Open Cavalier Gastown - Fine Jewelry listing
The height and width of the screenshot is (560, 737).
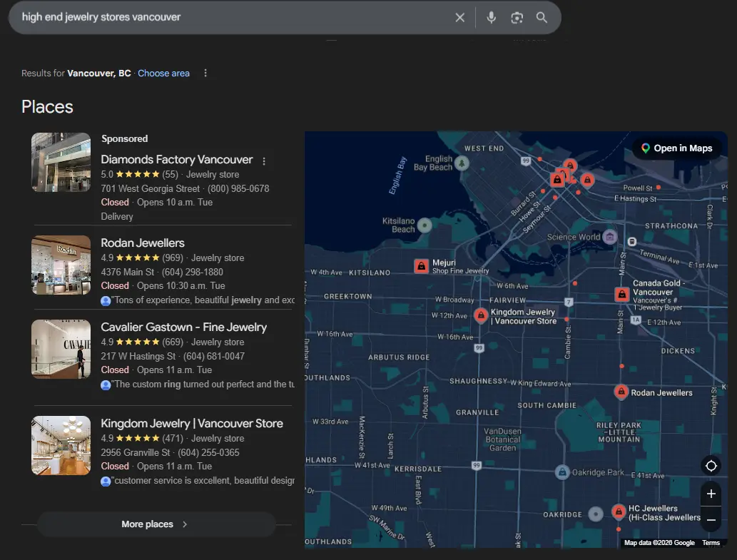(x=183, y=327)
